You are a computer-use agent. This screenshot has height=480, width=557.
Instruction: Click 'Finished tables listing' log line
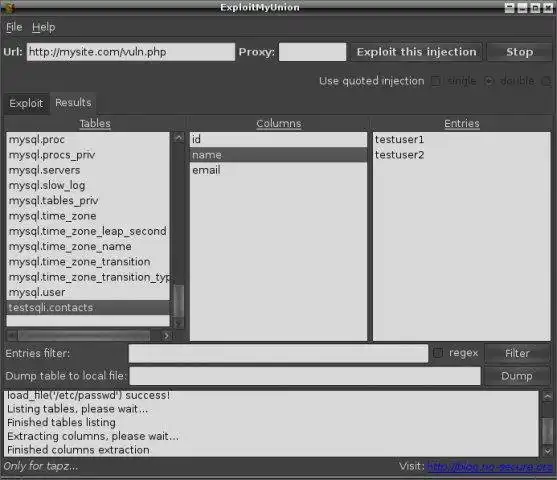[61, 422]
